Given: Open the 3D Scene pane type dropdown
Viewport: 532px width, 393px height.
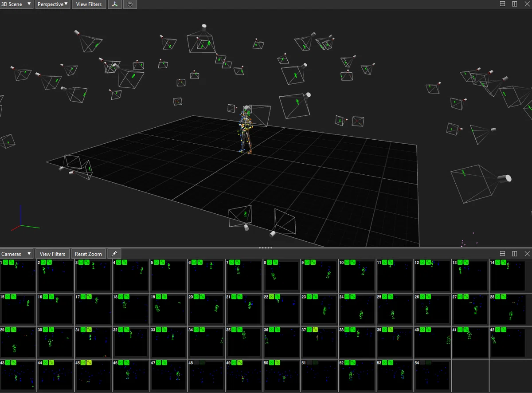Looking at the screenshot, I should pyautogui.click(x=17, y=4).
